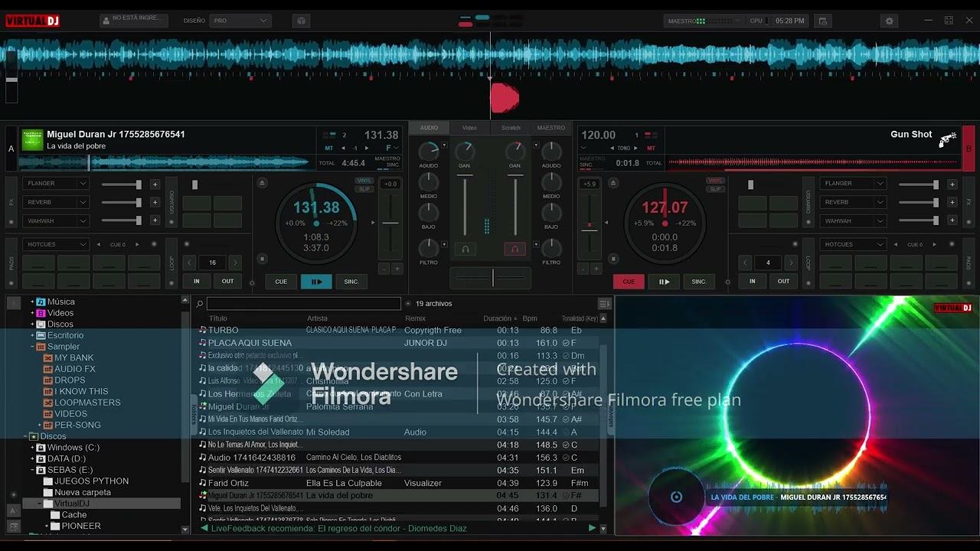The width and height of the screenshot is (980, 551).
Task: Select the Farid Ortiz track row
Action: 398,483
